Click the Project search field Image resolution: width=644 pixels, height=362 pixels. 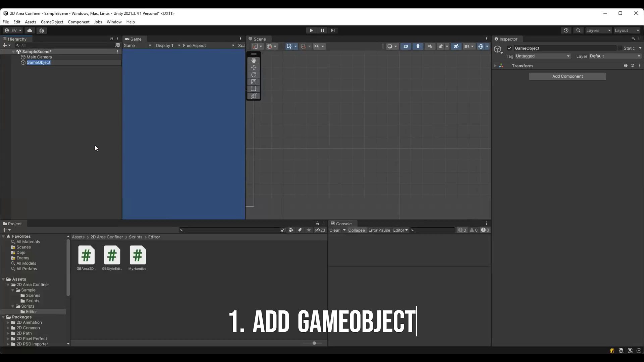pos(231,230)
